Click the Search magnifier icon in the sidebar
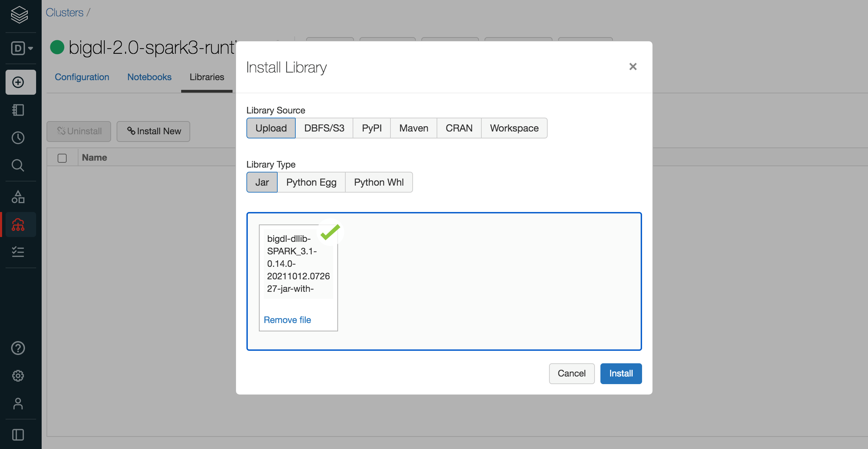868x449 pixels. click(18, 166)
